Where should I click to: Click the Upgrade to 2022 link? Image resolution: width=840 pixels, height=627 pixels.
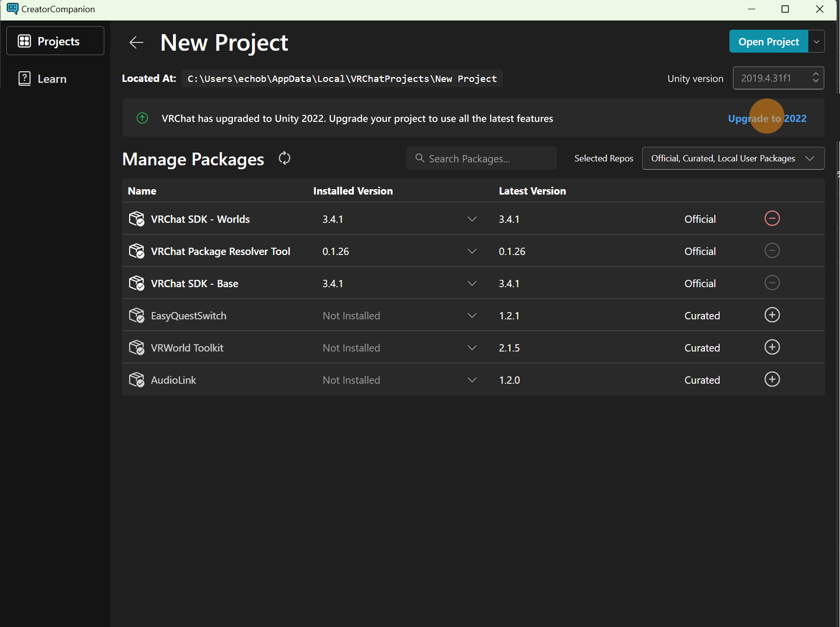tap(767, 118)
